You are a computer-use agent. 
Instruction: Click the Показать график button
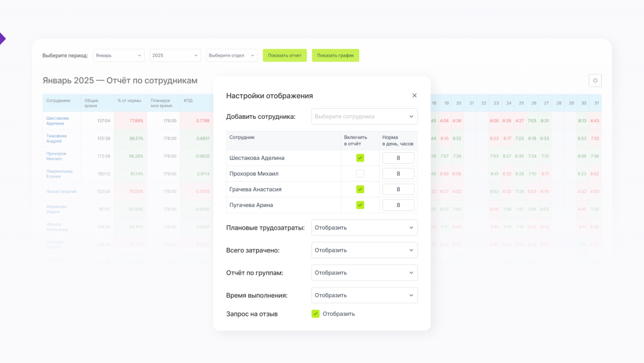tap(335, 55)
